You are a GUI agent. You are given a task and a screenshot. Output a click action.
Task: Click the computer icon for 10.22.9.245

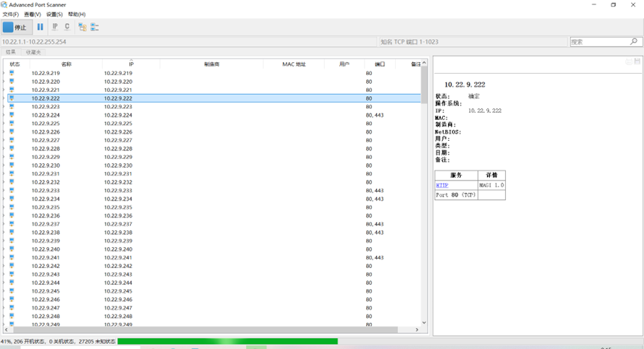(12, 291)
